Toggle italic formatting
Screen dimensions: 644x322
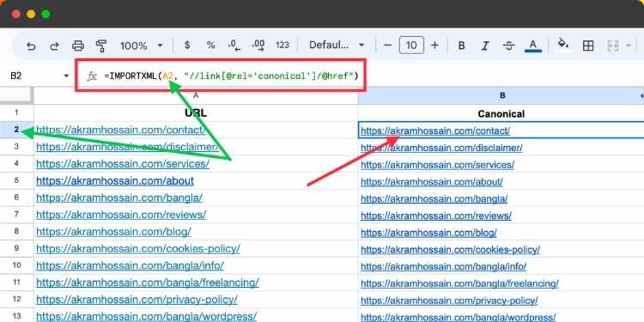[x=485, y=46]
